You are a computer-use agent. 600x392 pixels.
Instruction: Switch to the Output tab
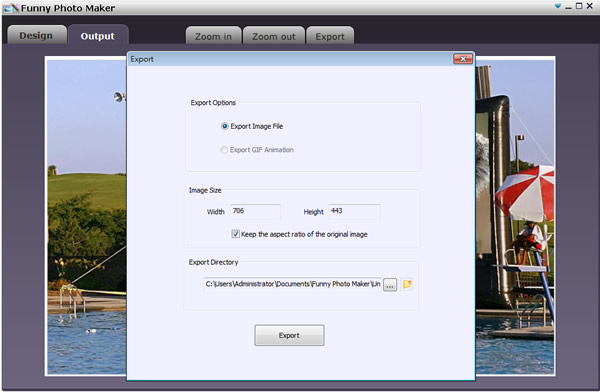(x=98, y=36)
